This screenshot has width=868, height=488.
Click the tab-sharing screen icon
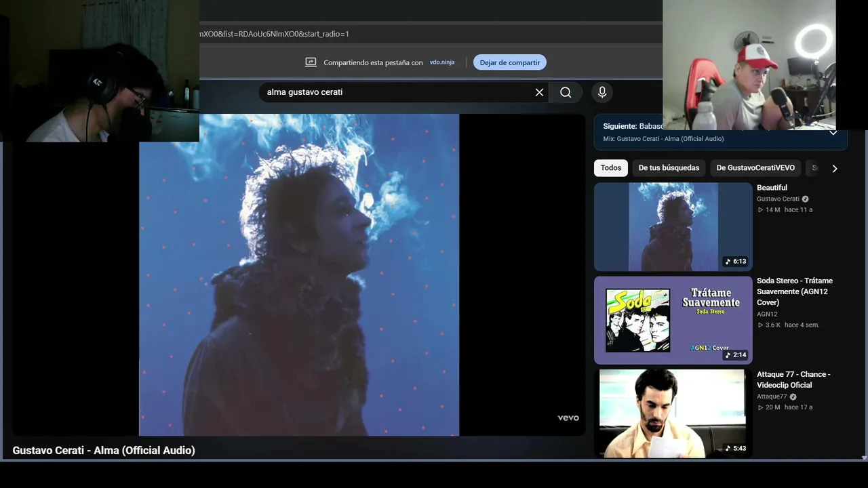coord(311,62)
